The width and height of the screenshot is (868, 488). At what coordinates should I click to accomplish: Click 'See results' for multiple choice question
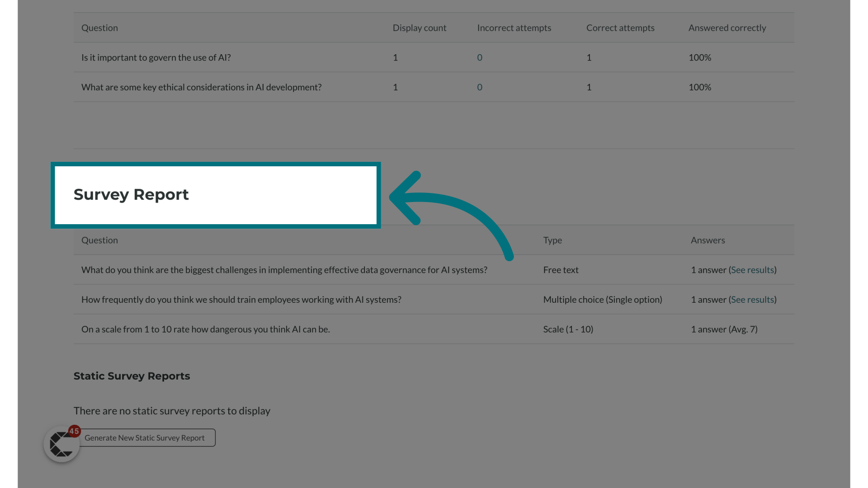pos(752,299)
